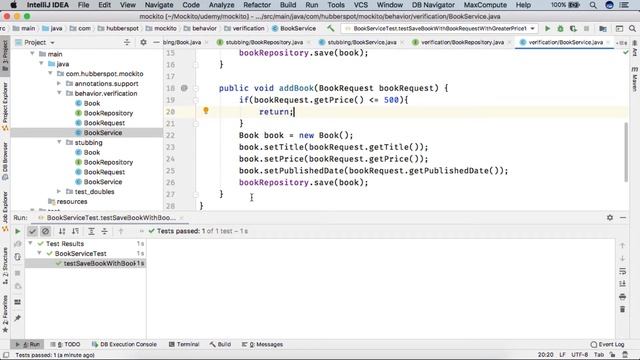Minimize the Run tool window

pos(623,218)
